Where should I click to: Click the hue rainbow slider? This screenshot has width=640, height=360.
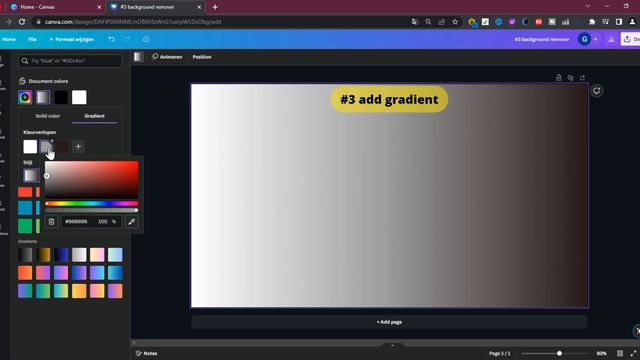(x=92, y=203)
